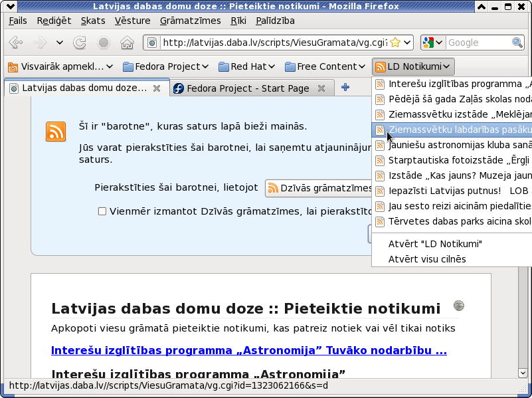Image resolution: width=532 pixels, height=398 pixels.
Task: Click the Visvairāk apmeklētās folder icon
Action: pos(13,67)
